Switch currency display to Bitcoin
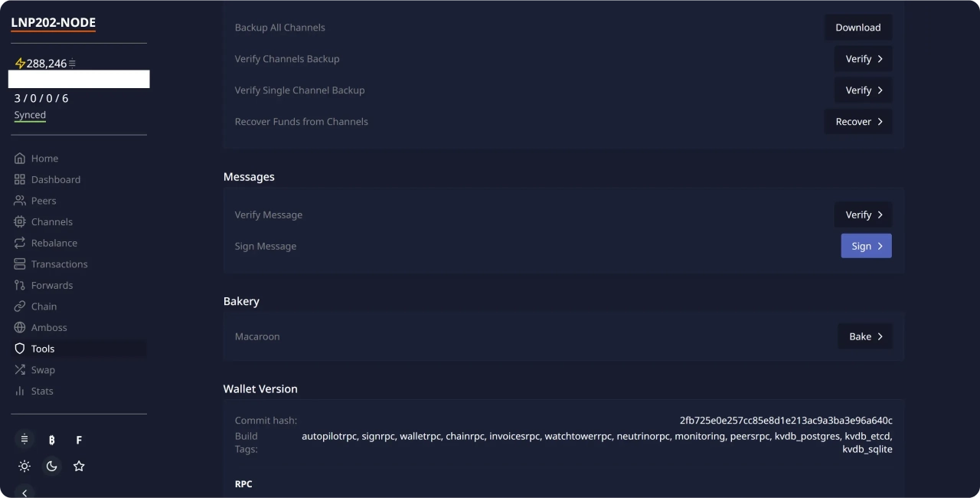 tap(51, 440)
